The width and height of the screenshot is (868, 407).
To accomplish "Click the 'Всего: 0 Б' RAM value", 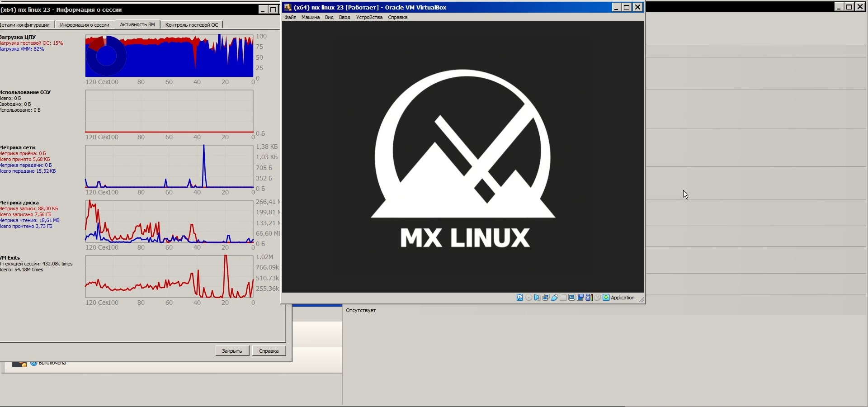I will (x=10, y=98).
